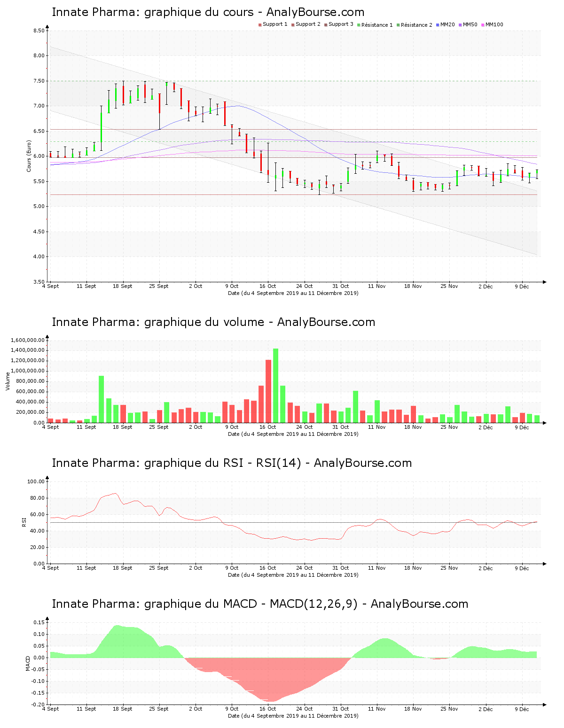Click the RSI peak above 80 in mid-September
564x728 pixels.
click(x=116, y=494)
